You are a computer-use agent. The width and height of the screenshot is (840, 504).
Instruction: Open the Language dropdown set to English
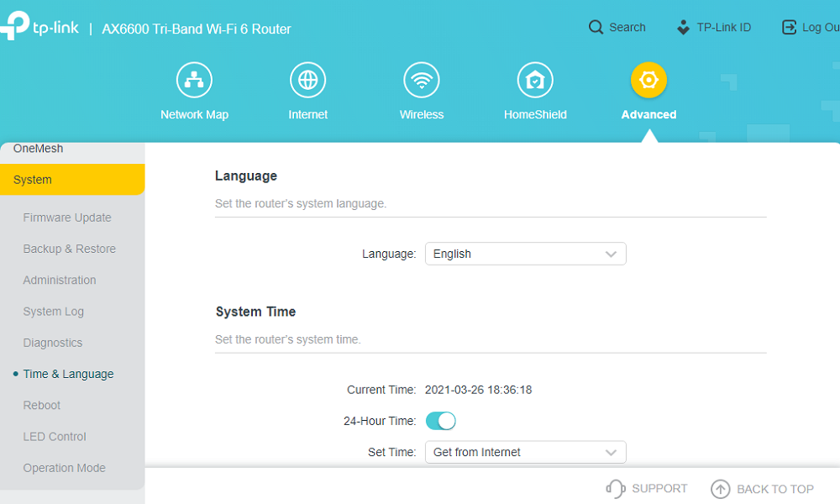tap(526, 254)
